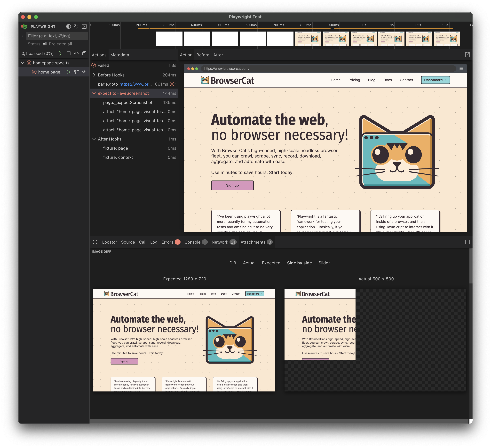Toggle the color theme in the Playwright sidebar
The width and height of the screenshot is (491, 448).
(x=69, y=27)
